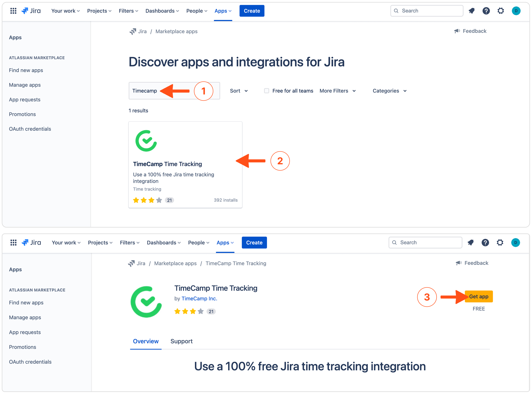
Task: Enable Free for all teams checkbox
Action: (266, 91)
